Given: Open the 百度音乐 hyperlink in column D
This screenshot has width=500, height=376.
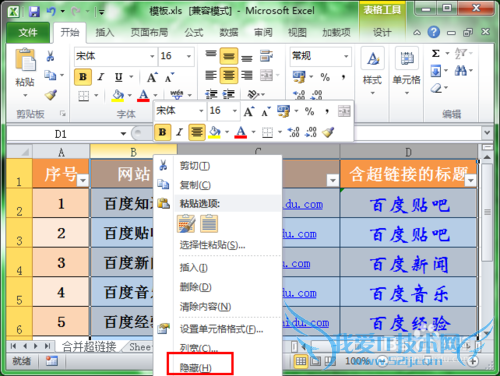Looking at the screenshot, I should (x=409, y=294).
